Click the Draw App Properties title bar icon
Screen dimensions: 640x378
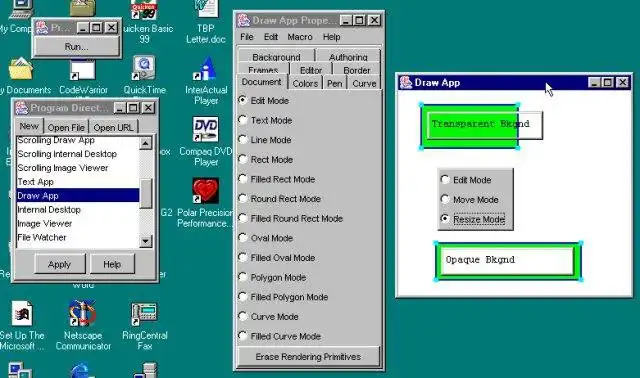244,20
